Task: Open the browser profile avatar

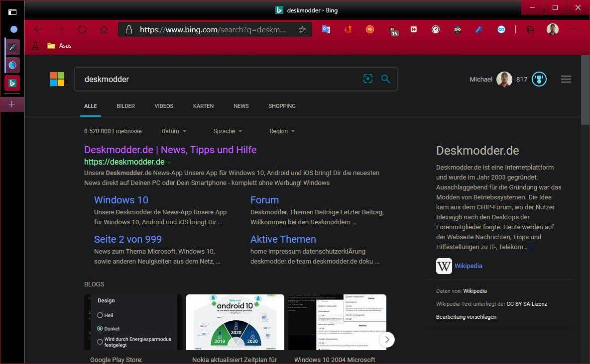Action: pos(552,29)
